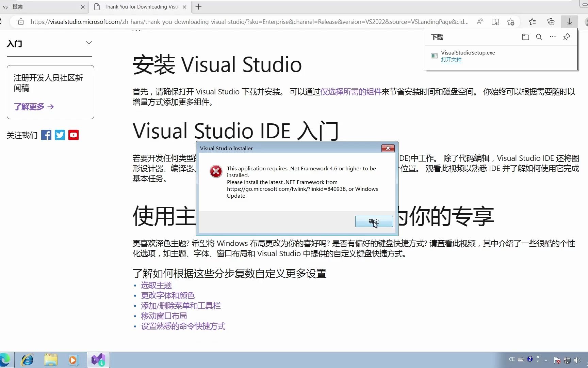Close the Visual Studio Installer error dialog
This screenshot has height=368, width=588.
coord(388,148)
